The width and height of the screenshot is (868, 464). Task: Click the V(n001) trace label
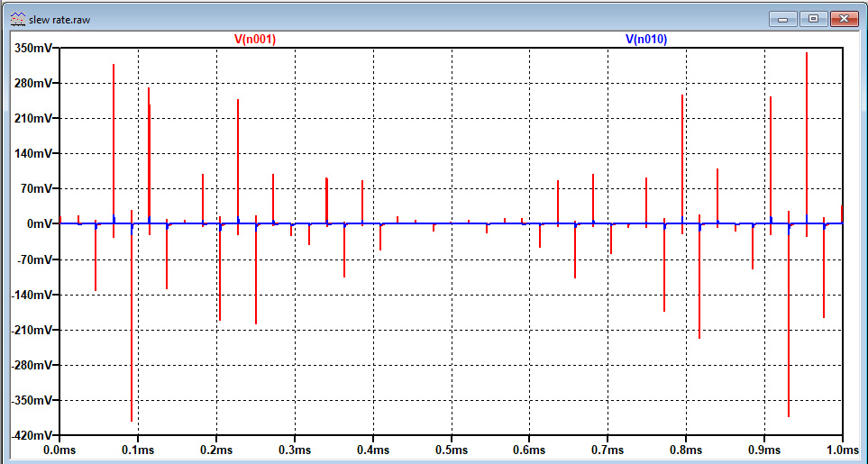point(255,40)
